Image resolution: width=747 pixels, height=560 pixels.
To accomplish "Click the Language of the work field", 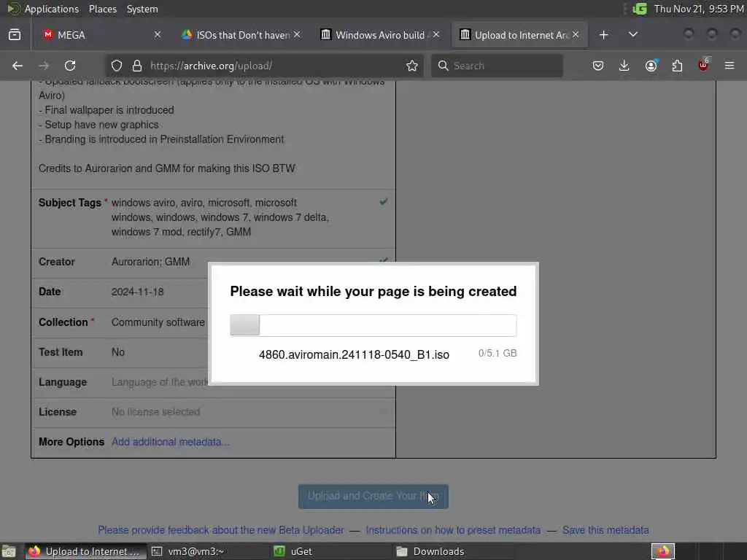I will 160,382.
